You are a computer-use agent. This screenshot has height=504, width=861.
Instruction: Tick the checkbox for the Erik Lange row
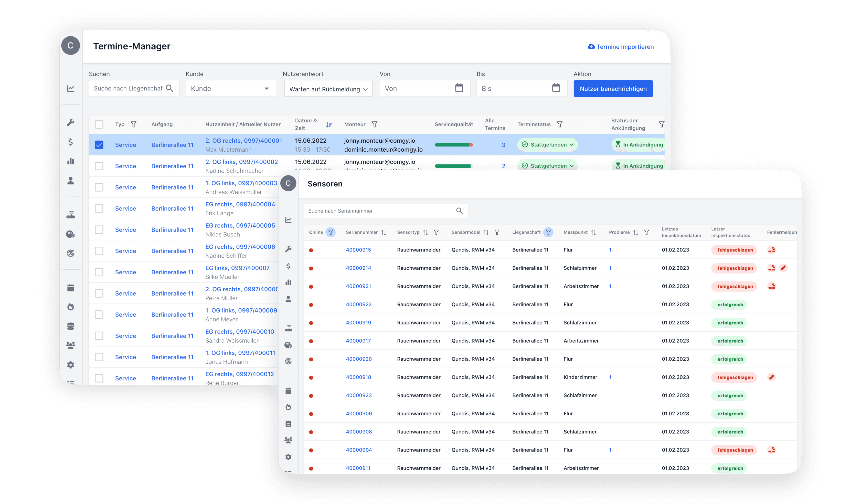tap(99, 208)
